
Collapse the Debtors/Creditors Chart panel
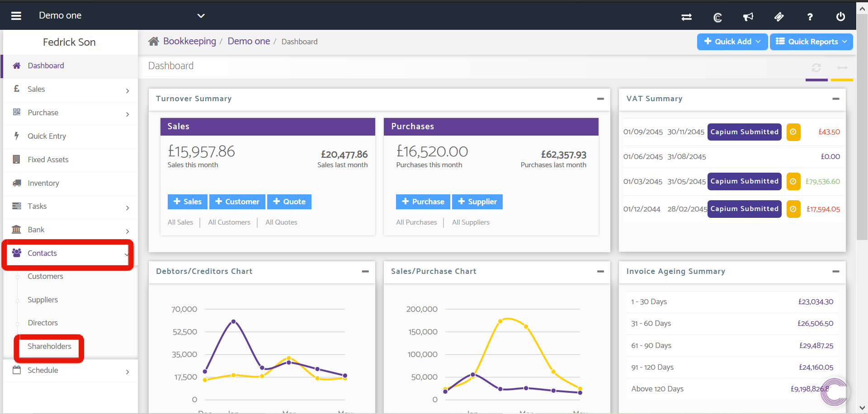click(365, 271)
